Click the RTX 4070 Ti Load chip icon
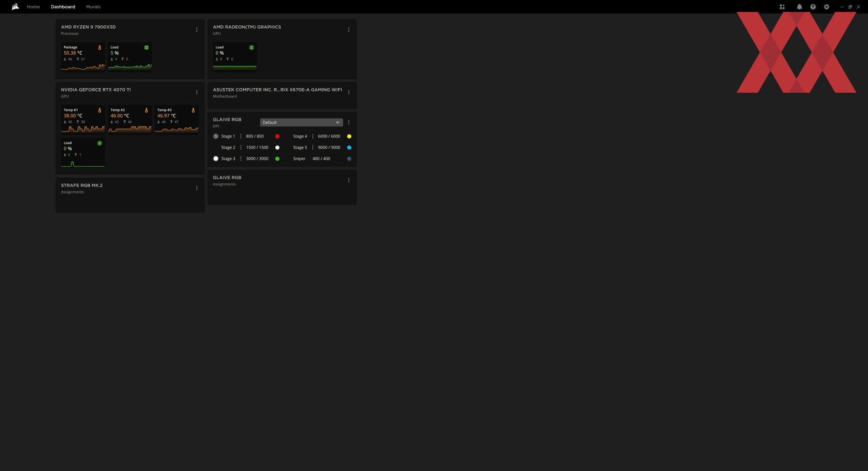 [99, 143]
